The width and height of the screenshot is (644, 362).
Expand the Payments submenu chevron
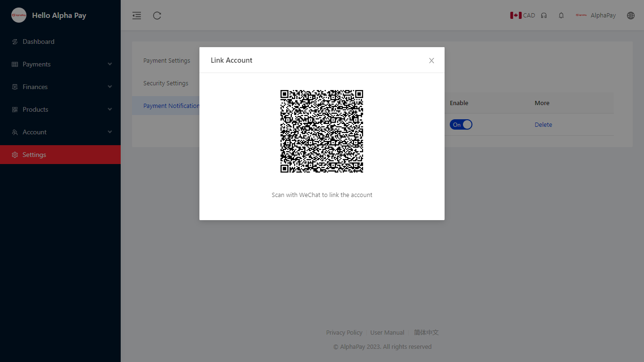click(x=110, y=64)
